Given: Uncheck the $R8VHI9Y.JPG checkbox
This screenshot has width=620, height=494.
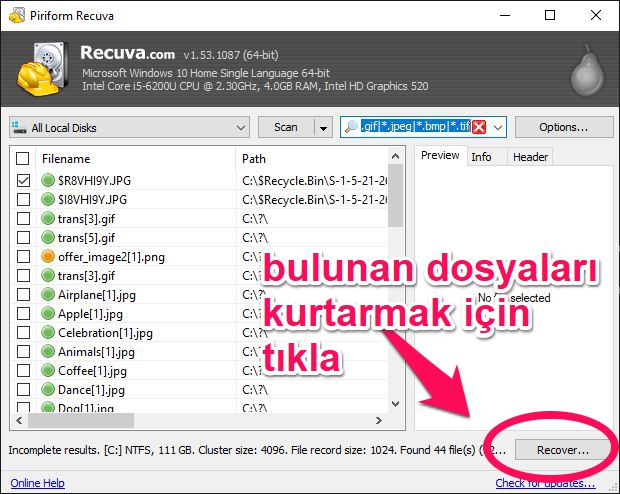Looking at the screenshot, I should (x=23, y=180).
